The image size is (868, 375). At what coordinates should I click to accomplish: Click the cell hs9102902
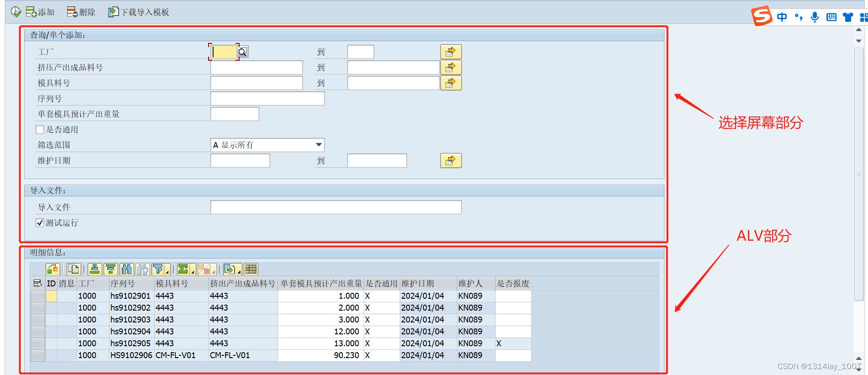[x=131, y=308]
